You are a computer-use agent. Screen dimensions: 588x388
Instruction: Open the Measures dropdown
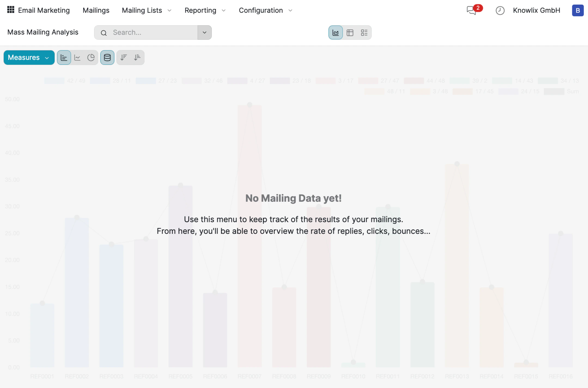pos(29,57)
